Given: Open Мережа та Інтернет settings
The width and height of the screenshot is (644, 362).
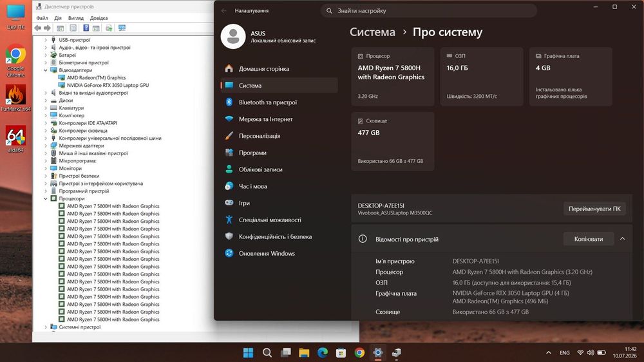Looking at the screenshot, I should click(x=279, y=119).
